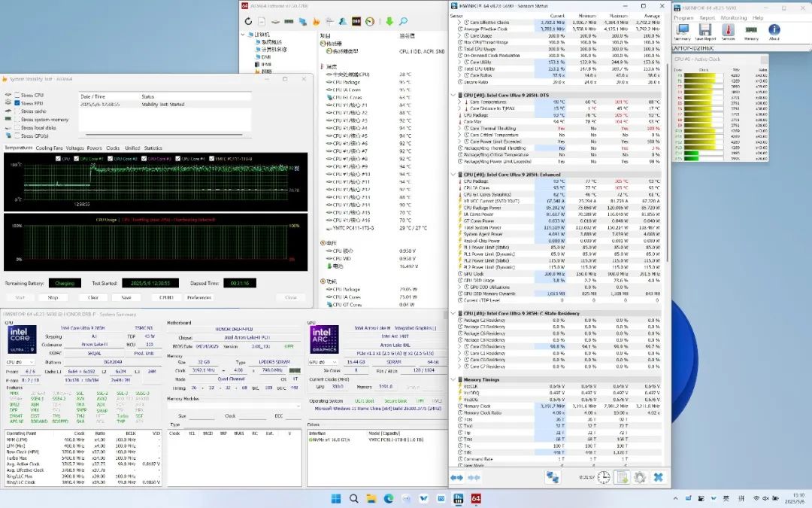
Task: Click the 'Stability Test: Started' log row
Action: pos(165,104)
